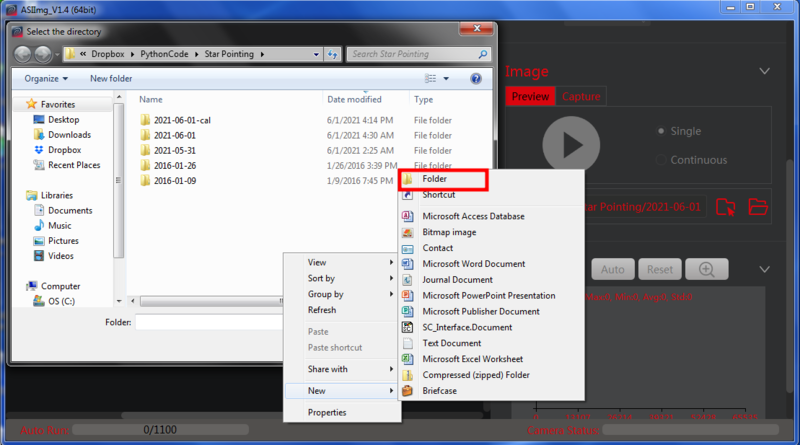Open the help question mark icon
Image resolution: width=800 pixels, height=445 pixels.
[x=476, y=79]
